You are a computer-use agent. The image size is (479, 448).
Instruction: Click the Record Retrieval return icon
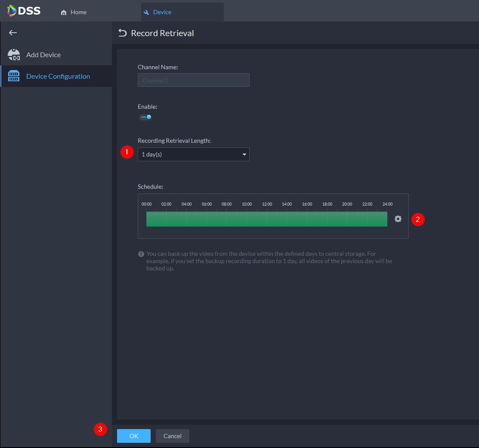tap(123, 33)
